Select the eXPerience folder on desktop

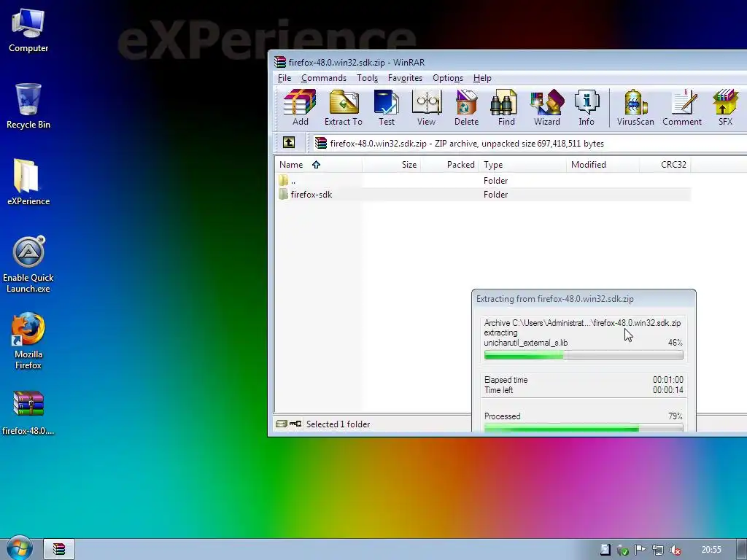tap(28, 182)
